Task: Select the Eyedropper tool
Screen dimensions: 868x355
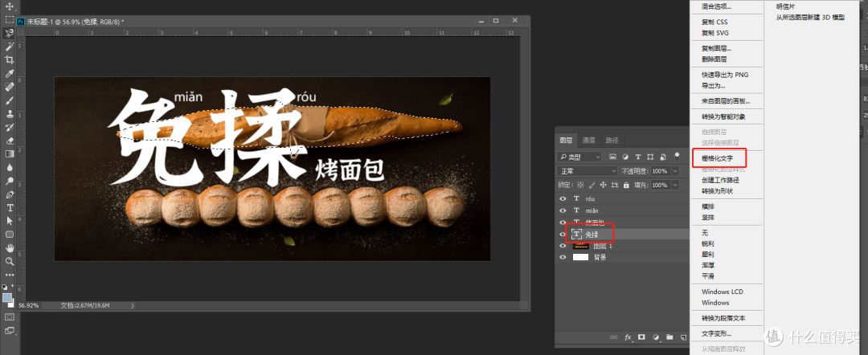Action: point(10,74)
